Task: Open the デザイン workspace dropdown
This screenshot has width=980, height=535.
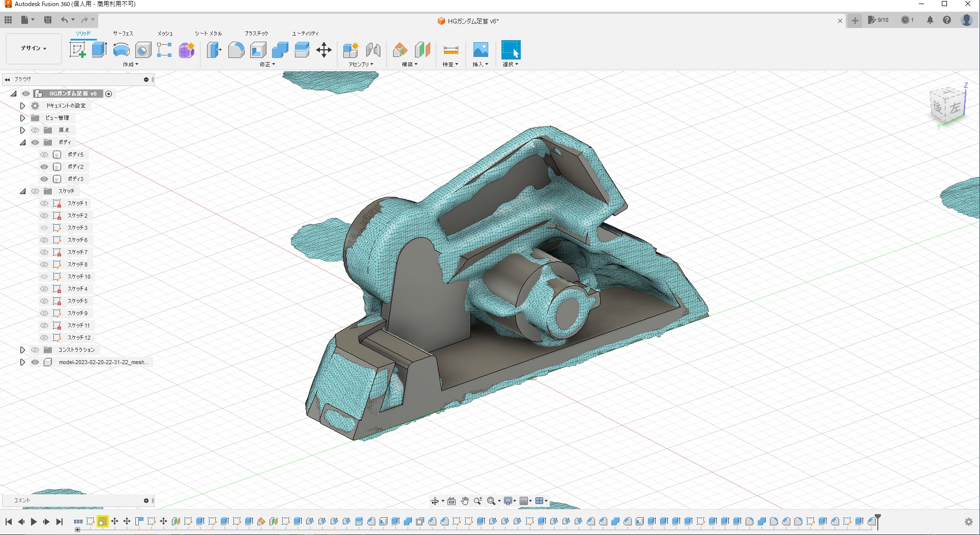Action: pyautogui.click(x=34, y=48)
